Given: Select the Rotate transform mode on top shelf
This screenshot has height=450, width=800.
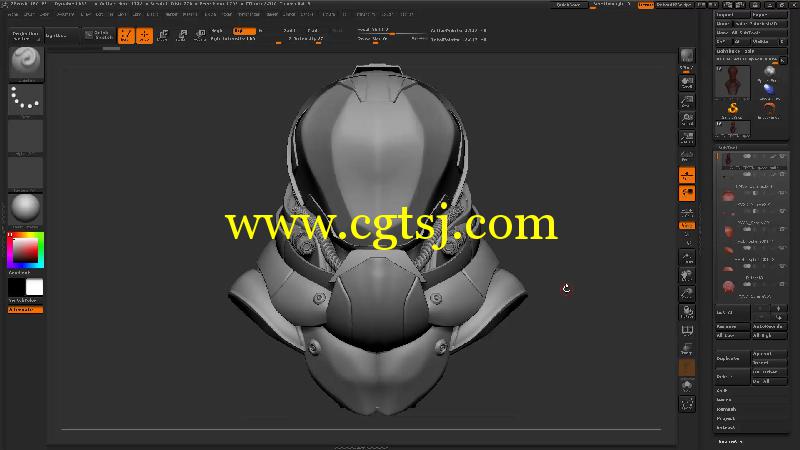Looking at the screenshot, I should click(x=200, y=35).
